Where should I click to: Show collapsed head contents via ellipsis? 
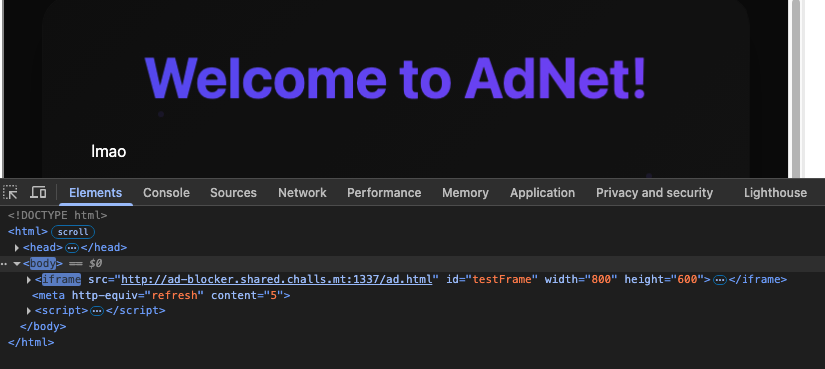pyautogui.click(x=72, y=247)
